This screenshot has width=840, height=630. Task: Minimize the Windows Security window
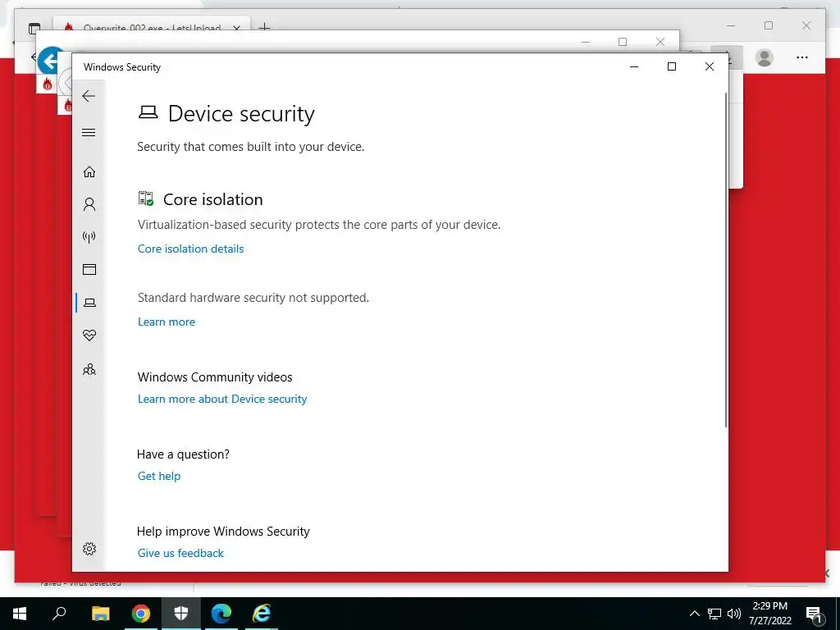[634, 66]
